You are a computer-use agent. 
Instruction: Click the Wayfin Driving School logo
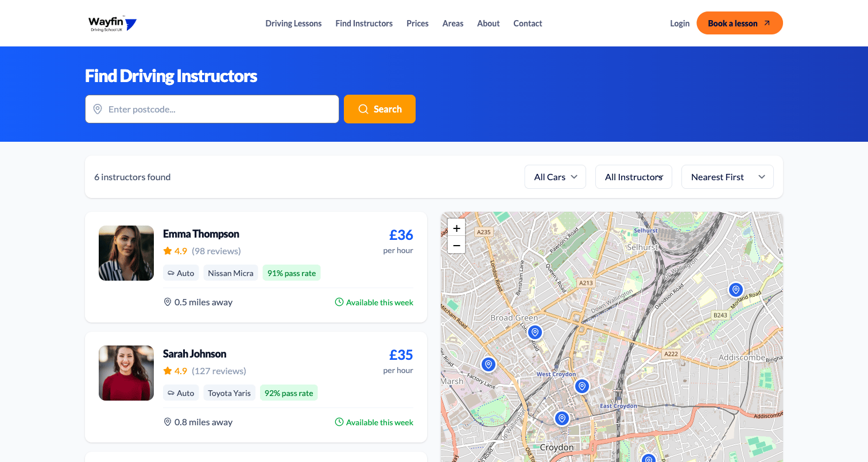(x=113, y=24)
